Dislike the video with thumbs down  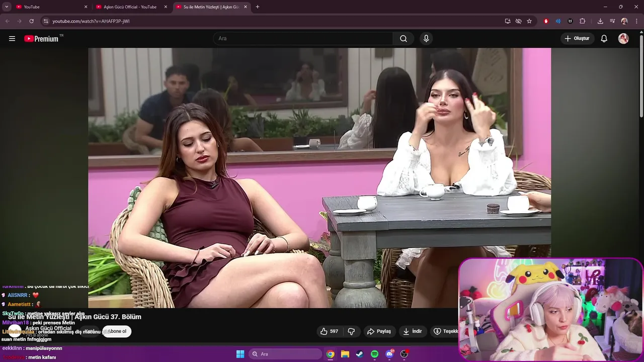click(x=351, y=331)
